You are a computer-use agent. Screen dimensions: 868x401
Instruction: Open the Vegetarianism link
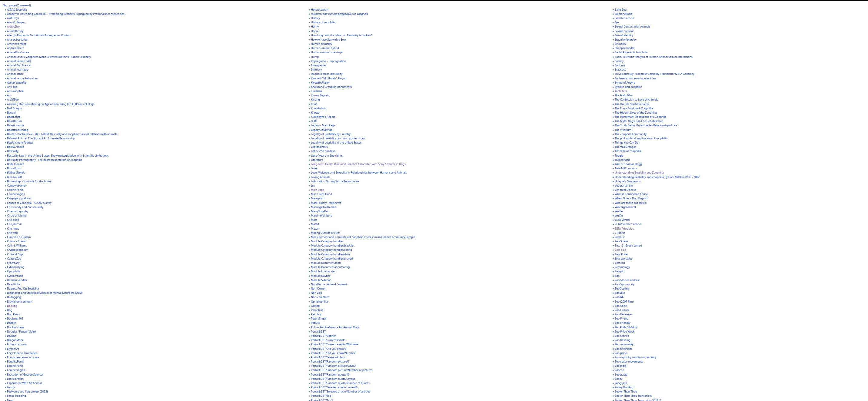coord(624,186)
